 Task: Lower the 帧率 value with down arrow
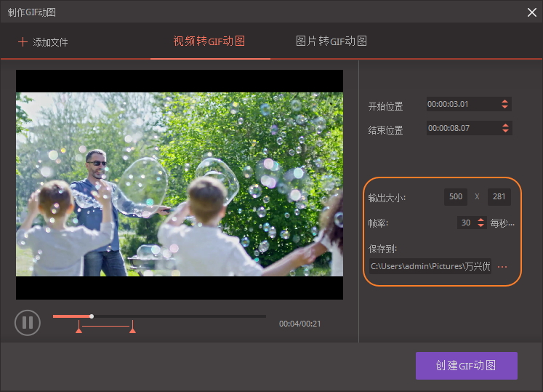[x=480, y=226]
